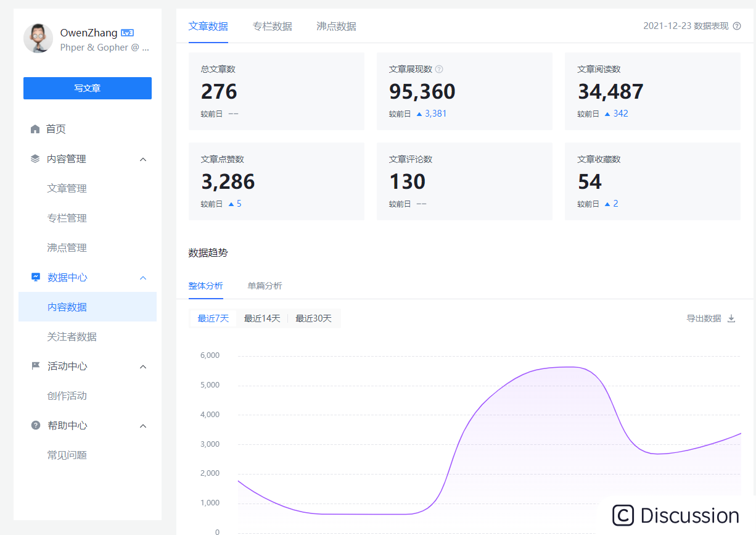Click the OwenZhang profile avatar
756x535 pixels.
38,38
